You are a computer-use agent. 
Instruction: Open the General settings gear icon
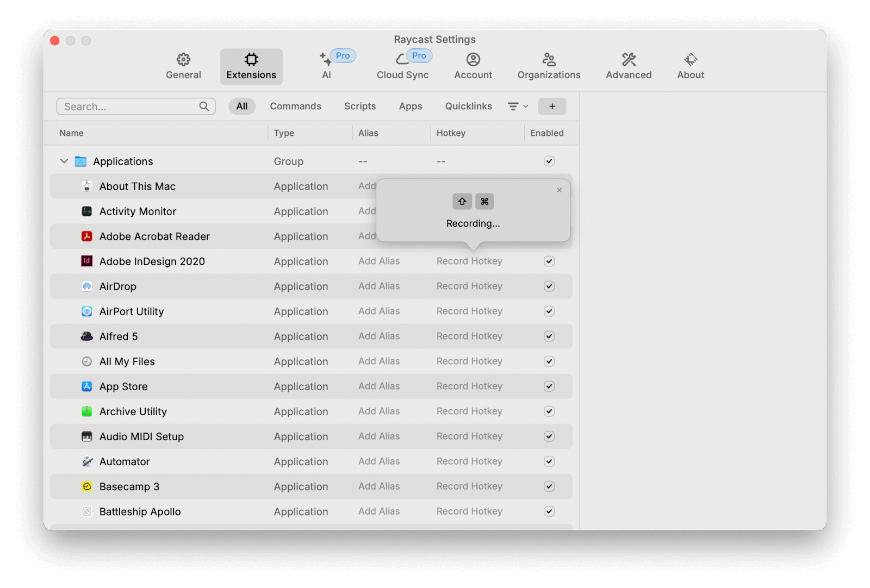point(183,59)
